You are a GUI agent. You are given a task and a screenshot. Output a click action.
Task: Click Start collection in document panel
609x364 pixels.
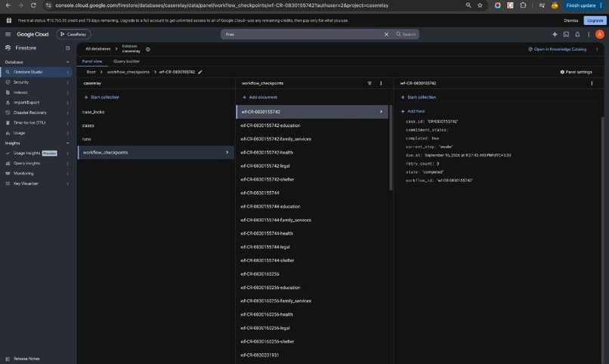pos(419,97)
